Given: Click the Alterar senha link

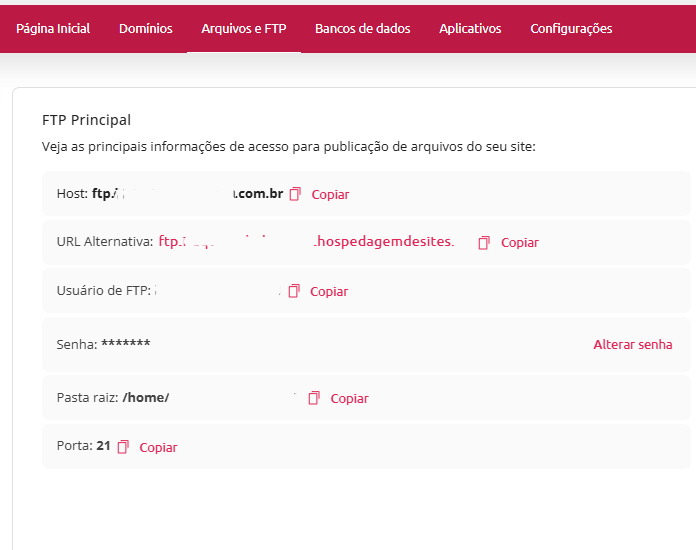Looking at the screenshot, I should pyautogui.click(x=632, y=344).
